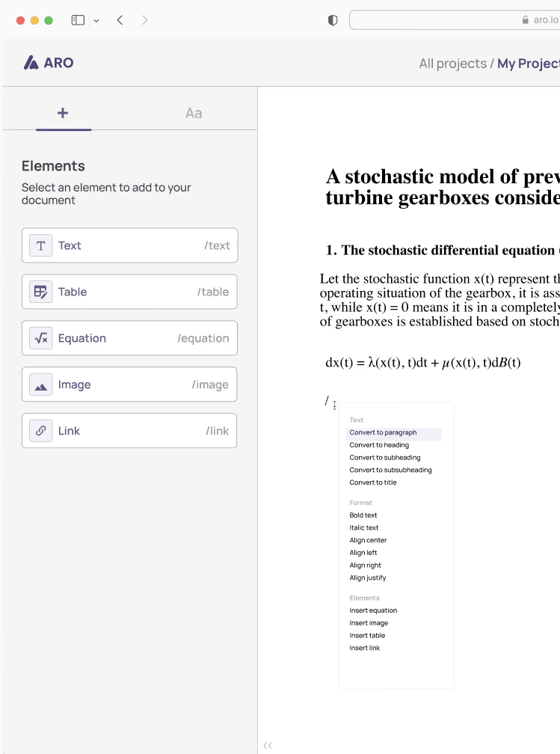Click paragraph starting 'Let the stochastic function'

click(440, 300)
